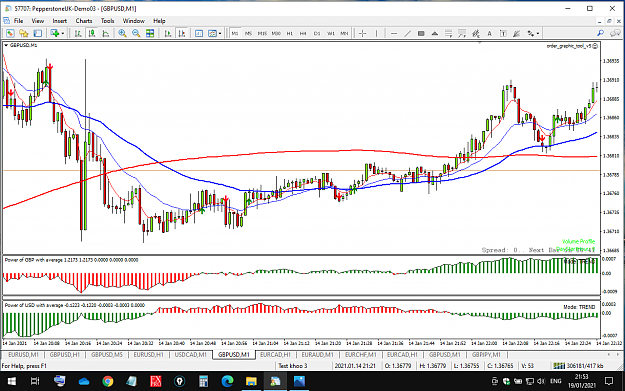Open Chrome from the taskbar
The height and width of the screenshot is (391, 625).
108,381
